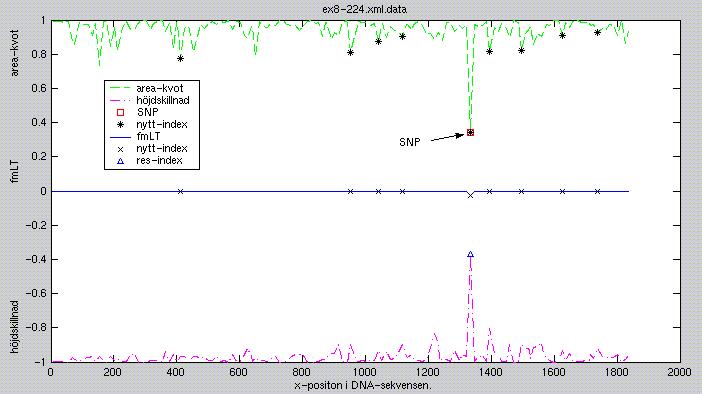Click the x-axis tick label 1800
This screenshot has height=394, width=702.
point(617,372)
